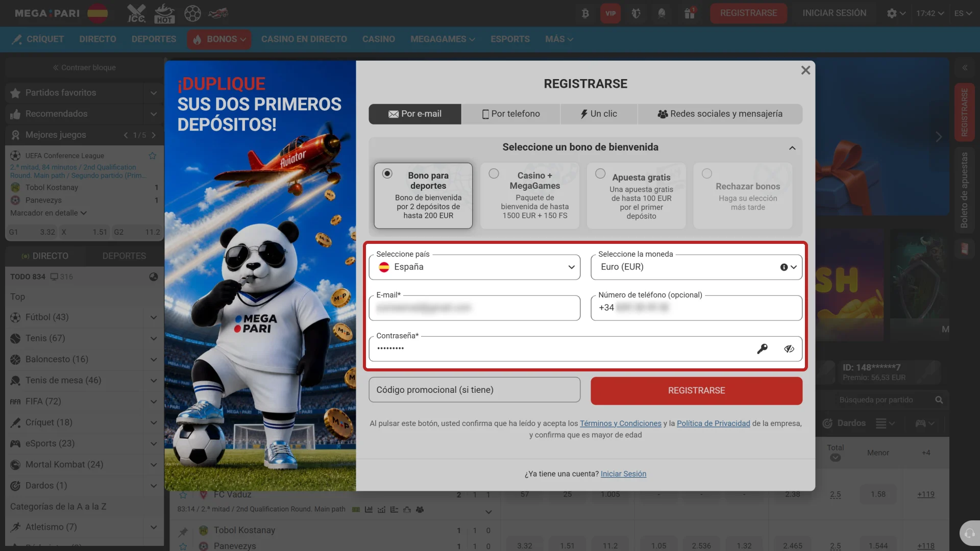Open the ES language dropdown
This screenshot has width=980, height=551.
963,13
